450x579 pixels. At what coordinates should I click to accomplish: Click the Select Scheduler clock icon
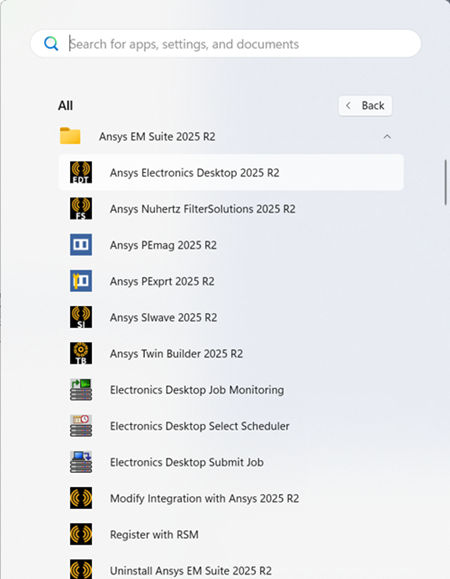pyautogui.click(x=81, y=426)
